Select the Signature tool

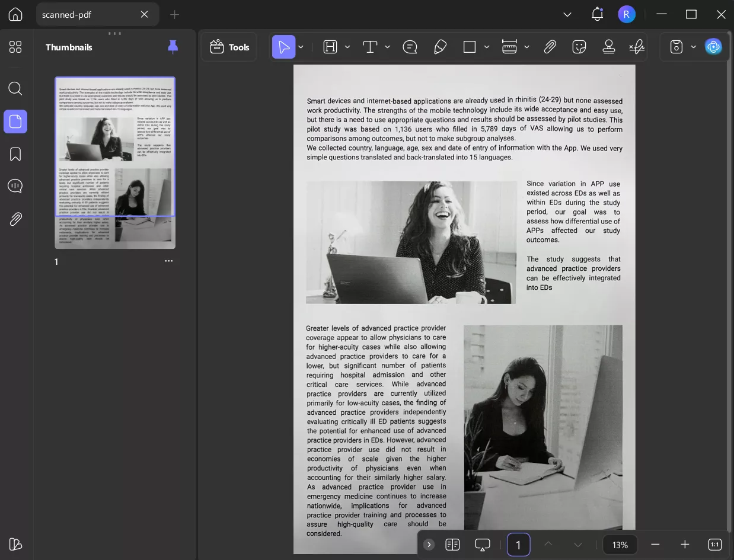pyautogui.click(x=637, y=47)
